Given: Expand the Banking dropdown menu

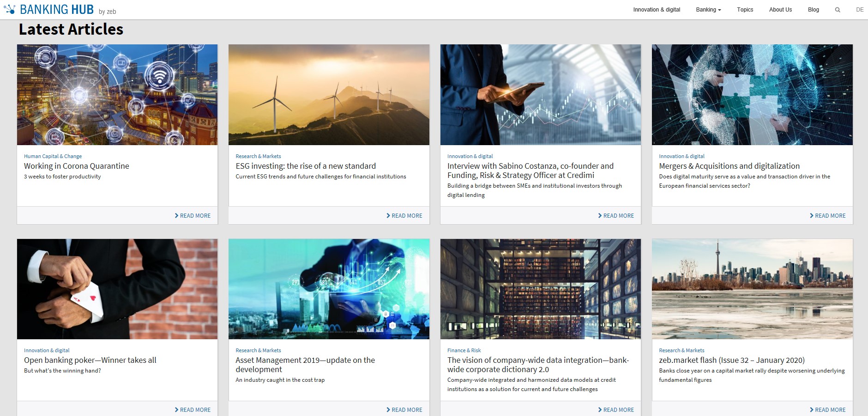Looking at the screenshot, I should click(x=708, y=10).
